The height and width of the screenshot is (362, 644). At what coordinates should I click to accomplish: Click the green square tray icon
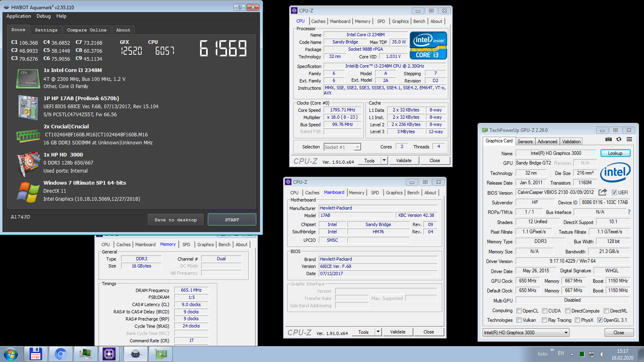pos(582,354)
